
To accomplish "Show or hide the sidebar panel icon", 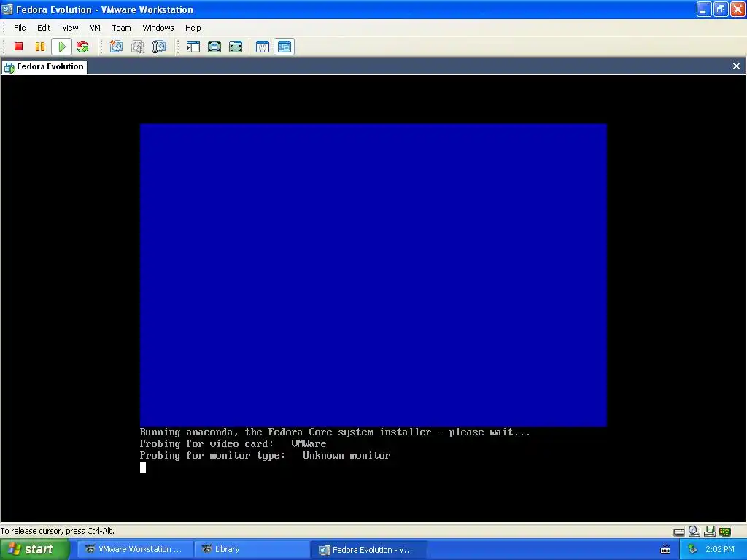I will (x=193, y=47).
